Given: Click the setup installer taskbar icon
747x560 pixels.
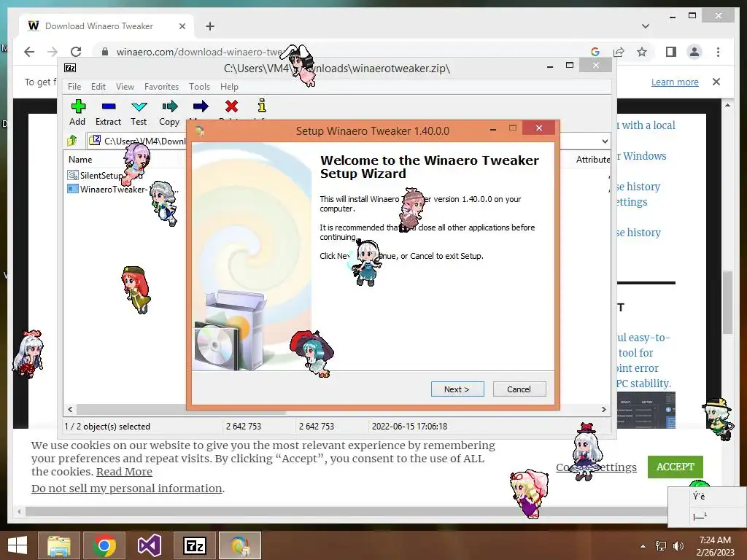Looking at the screenshot, I should coord(239,545).
